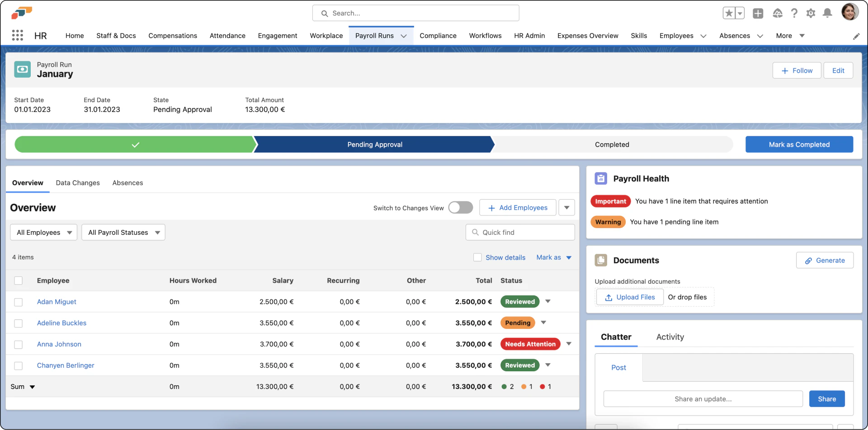Open the Compliance navigation item
868x430 pixels.
coord(438,36)
